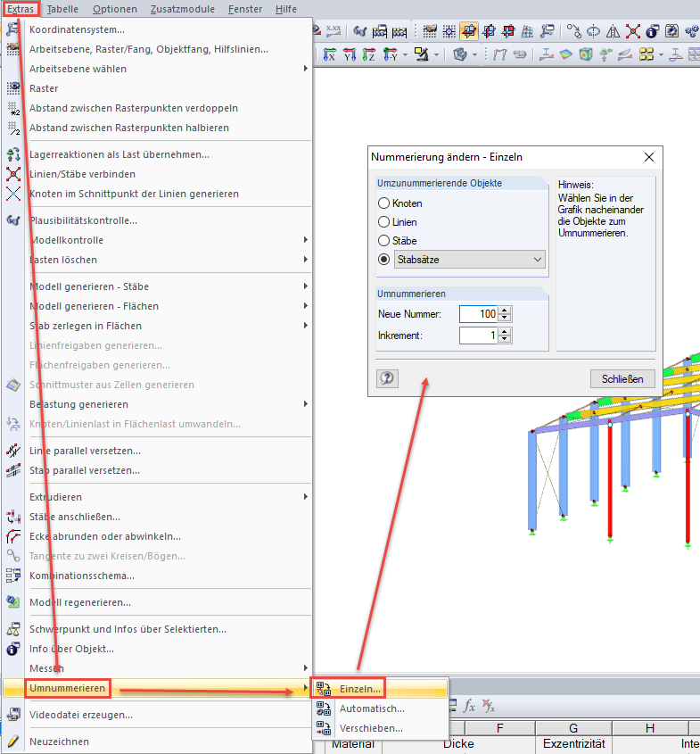Click the Info über Objekt menu icon
Viewport: 700px width, 754px height.
[13, 650]
